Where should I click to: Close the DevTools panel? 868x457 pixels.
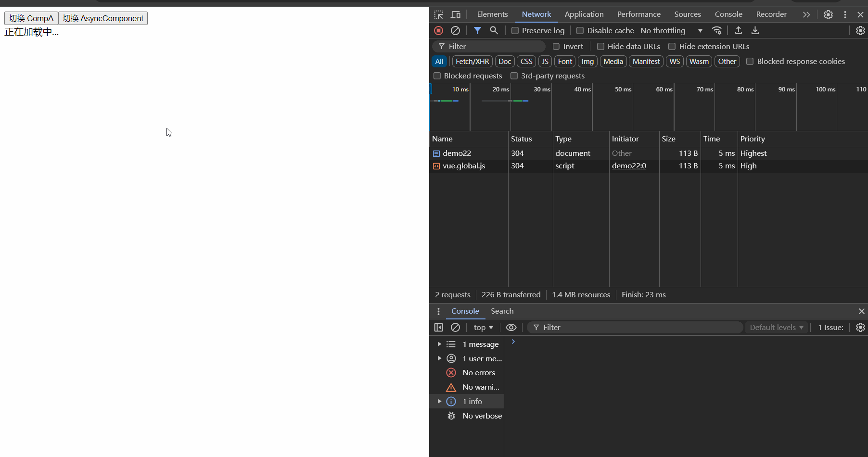click(x=860, y=14)
